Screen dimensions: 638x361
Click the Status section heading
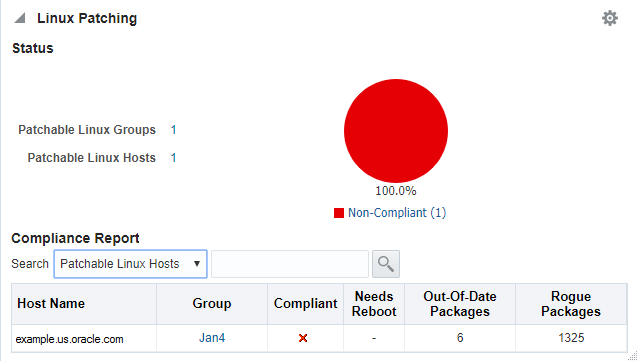pyautogui.click(x=33, y=48)
